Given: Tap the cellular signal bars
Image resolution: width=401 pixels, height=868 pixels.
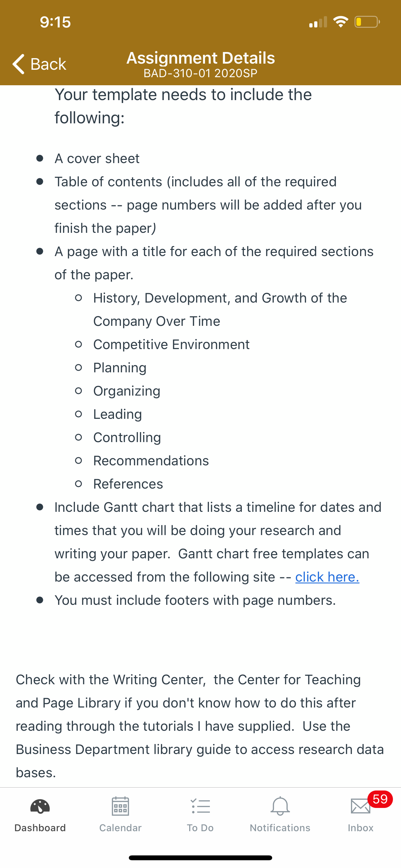Looking at the screenshot, I should click(318, 22).
